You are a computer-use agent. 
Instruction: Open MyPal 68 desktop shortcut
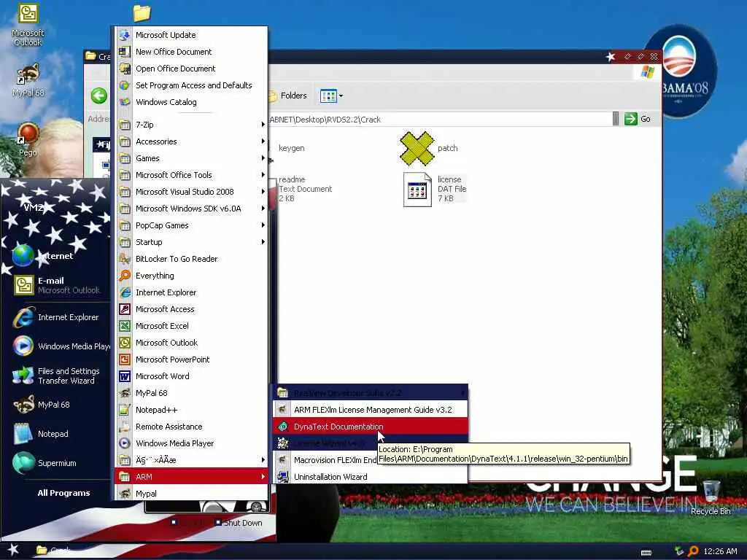coord(28,80)
